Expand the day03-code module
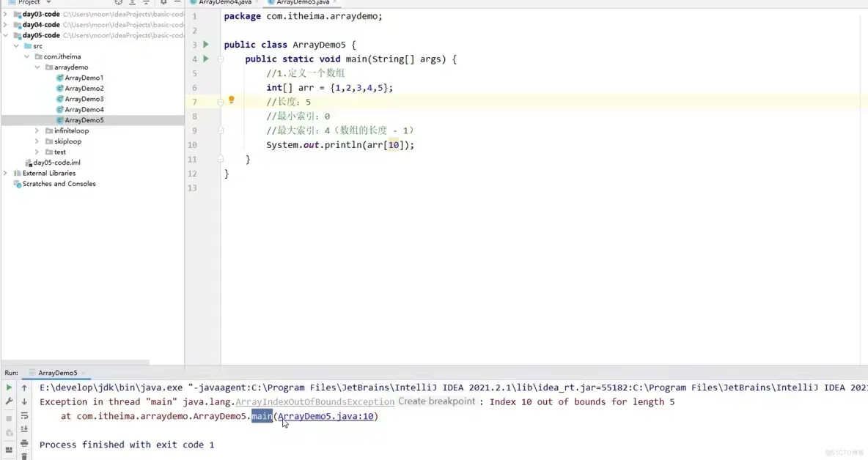 coord(6,15)
